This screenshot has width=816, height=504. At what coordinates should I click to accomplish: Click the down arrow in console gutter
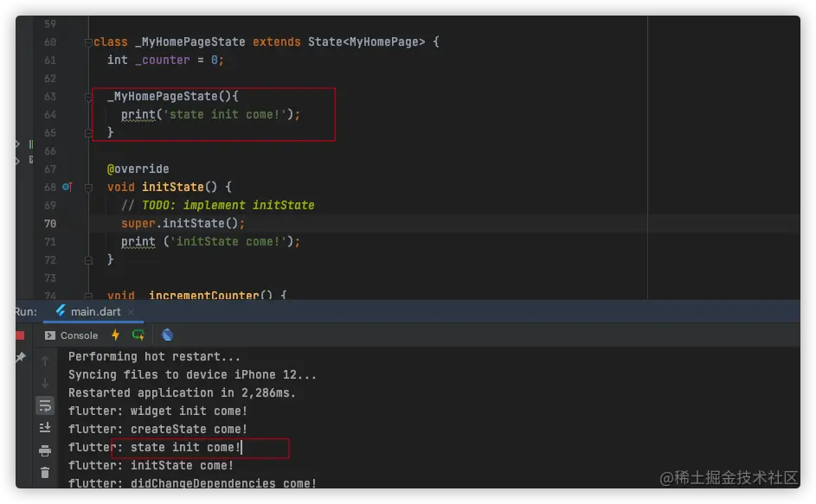[x=45, y=383]
